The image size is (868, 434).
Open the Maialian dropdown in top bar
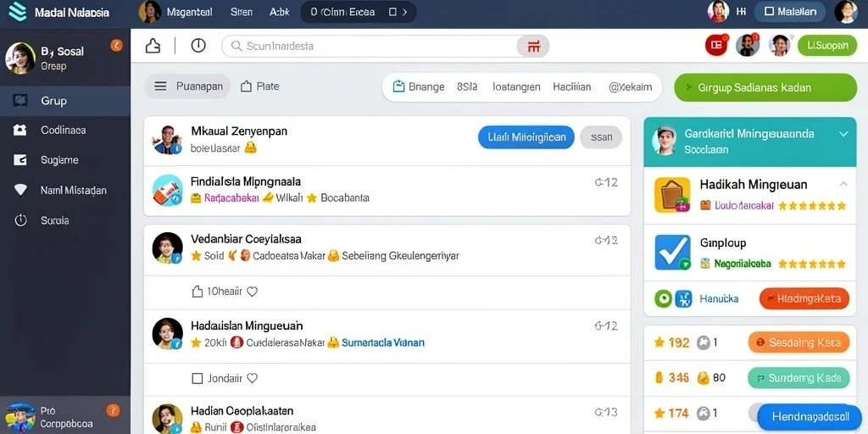click(x=790, y=11)
